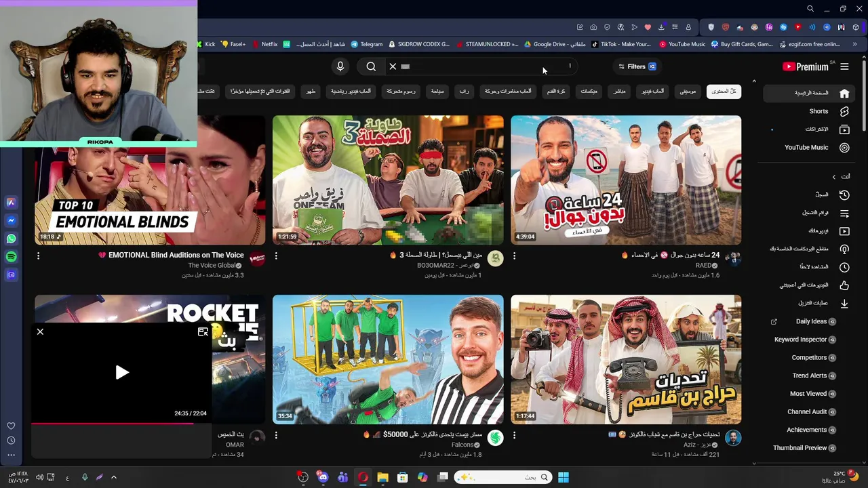Image resolution: width=868 pixels, height=488 pixels.
Task: Select the 'مباشر' (Live) filter chip
Action: click(618, 91)
